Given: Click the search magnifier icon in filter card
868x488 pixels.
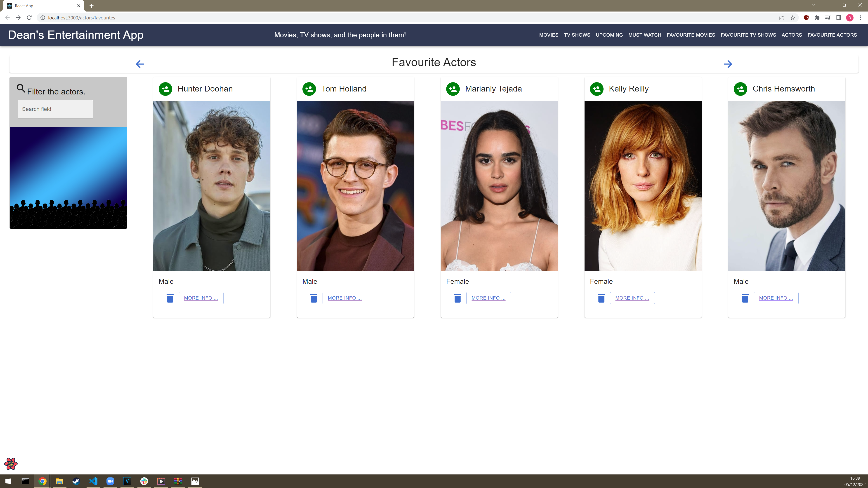Looking at the screenshot, I should 21,89.
